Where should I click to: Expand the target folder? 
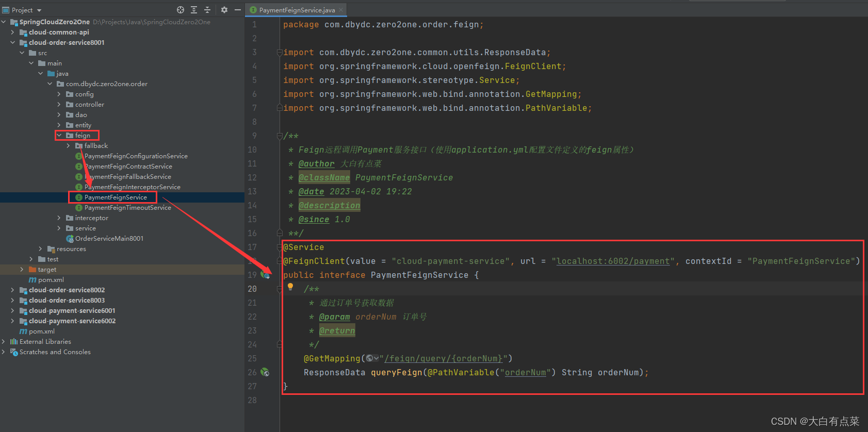click(22, 270)
